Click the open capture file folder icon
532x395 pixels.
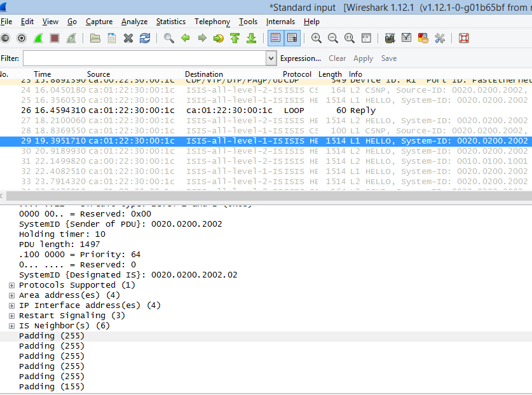pyautogui.click(x=95, y=38)
